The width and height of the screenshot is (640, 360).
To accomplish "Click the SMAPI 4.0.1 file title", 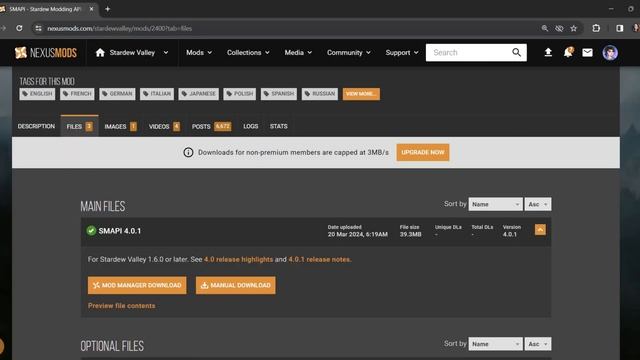I will click(120, 231).
